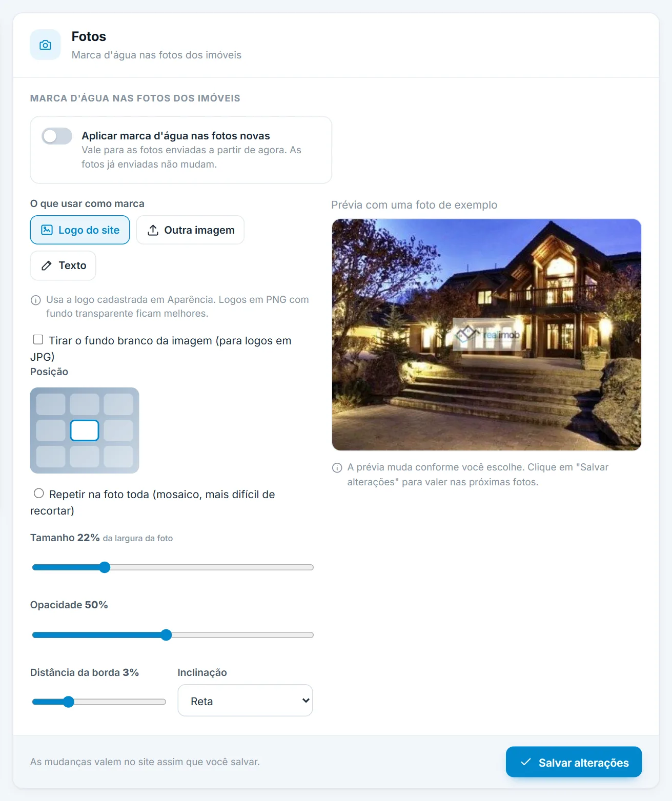Screen dimensions: 672x801
Task: Select middle-left position grid cell
Action: [51, 430]
